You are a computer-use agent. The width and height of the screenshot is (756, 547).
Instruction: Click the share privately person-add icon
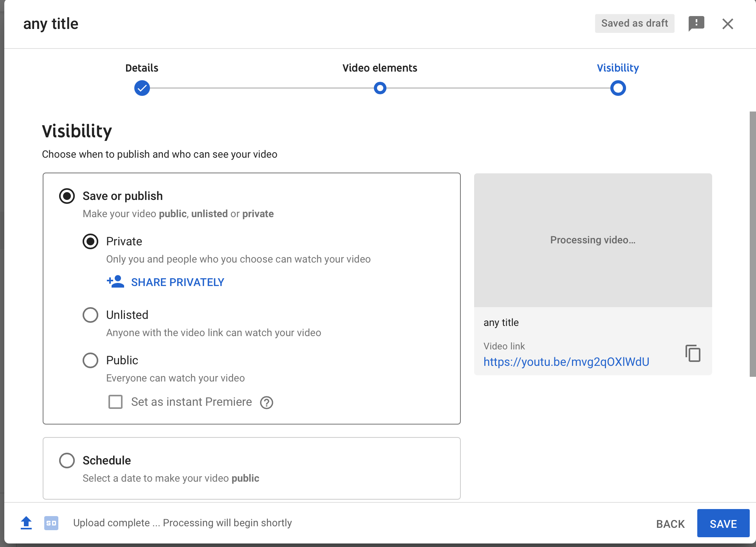pos(115,282)
